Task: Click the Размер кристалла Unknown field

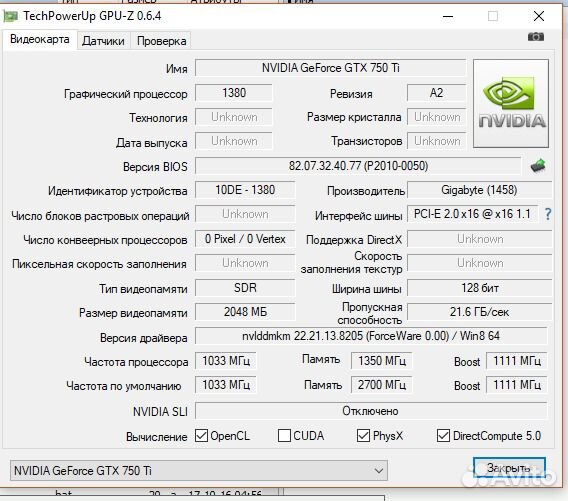Action: (436, 117)
